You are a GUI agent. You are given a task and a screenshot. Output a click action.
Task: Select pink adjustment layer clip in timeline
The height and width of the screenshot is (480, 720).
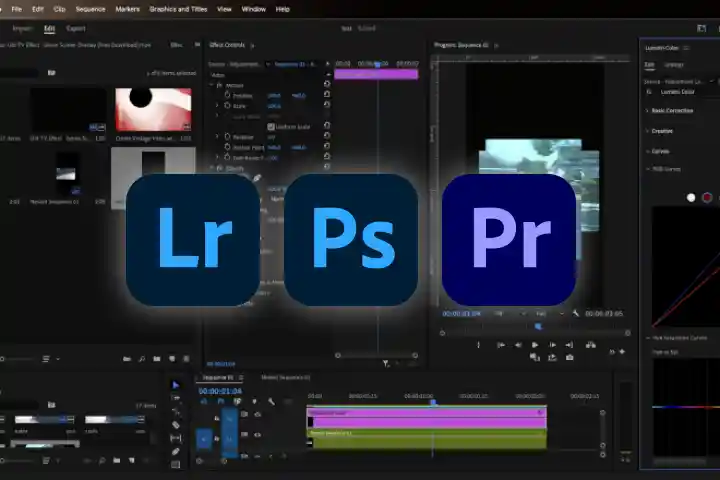pyautogui.click(x=427, y=417)
